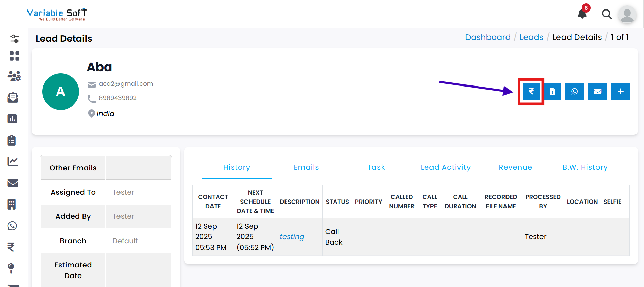Open the Lead Activity tab
Image resolution: width=644 pixels, height=287 pixels.
tap(445, 167)
